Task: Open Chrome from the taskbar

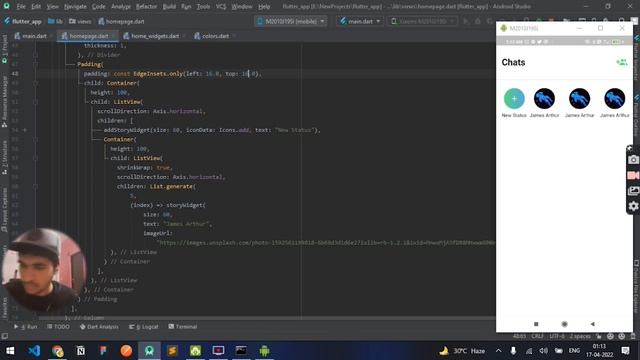Action: tap(58, 351)
